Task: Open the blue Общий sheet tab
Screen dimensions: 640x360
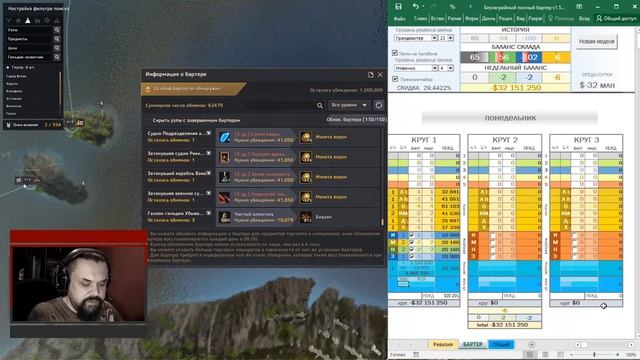Action: tap(501, 344)
